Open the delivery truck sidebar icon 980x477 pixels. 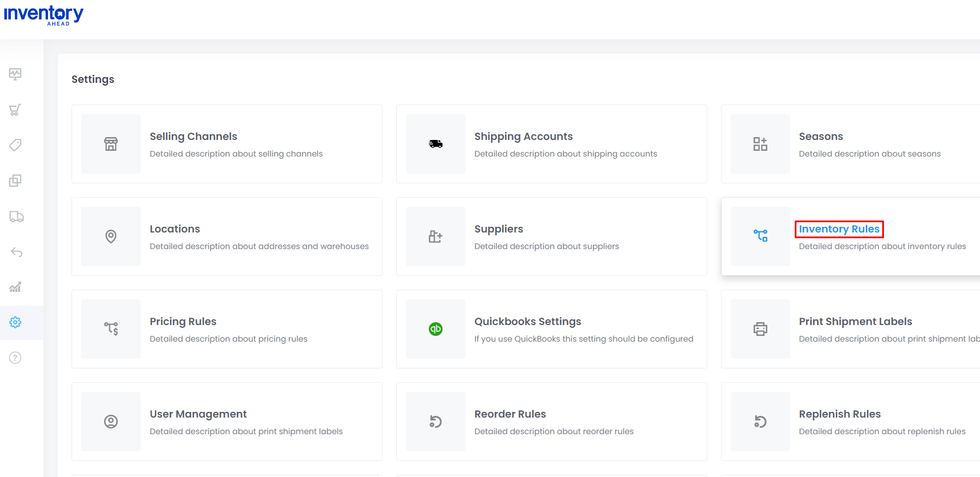click(17, 217)
